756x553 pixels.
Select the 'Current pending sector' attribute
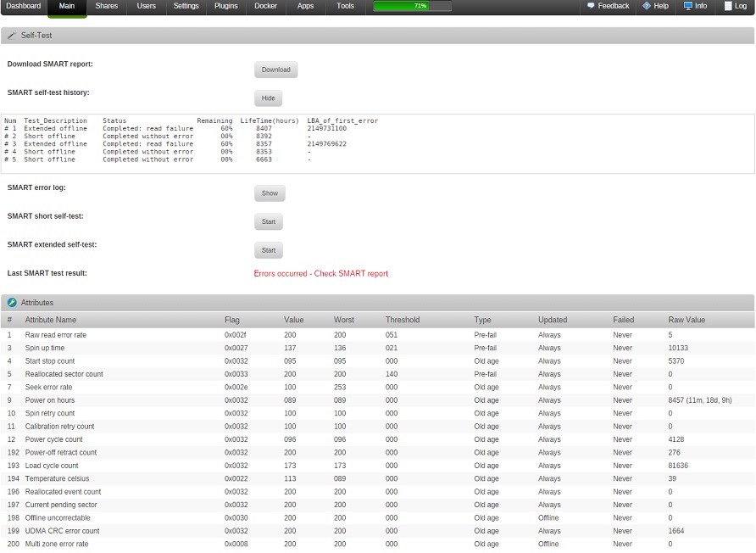(x=61, y=505)
